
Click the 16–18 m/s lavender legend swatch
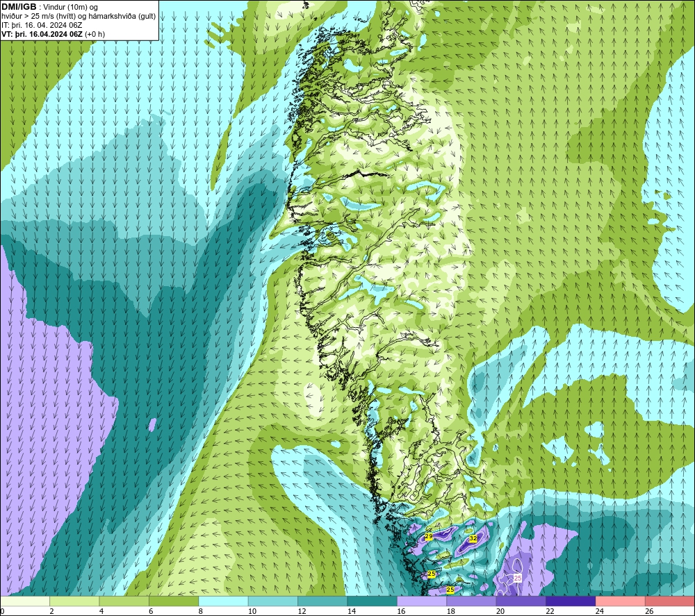[422, 601]
